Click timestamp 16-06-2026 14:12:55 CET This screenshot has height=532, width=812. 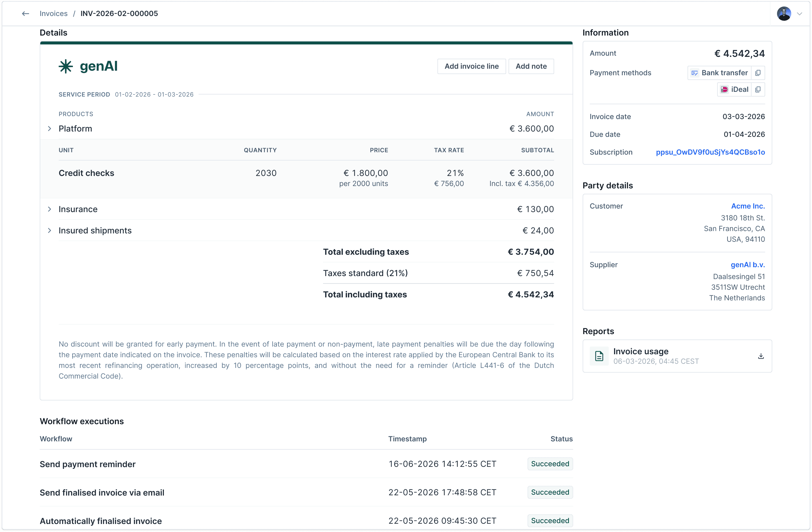point(442,464)
